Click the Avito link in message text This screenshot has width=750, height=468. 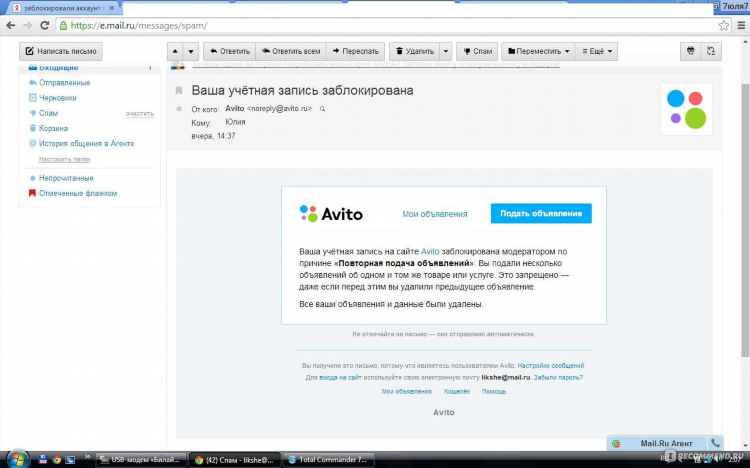pyautogui.click(x=430, y=251)
